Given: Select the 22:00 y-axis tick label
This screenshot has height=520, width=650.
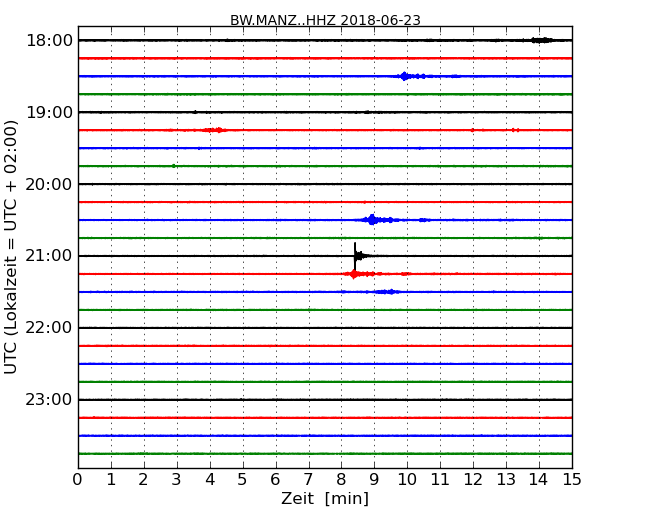Looking at the screenshot, I should click(48, 328).
